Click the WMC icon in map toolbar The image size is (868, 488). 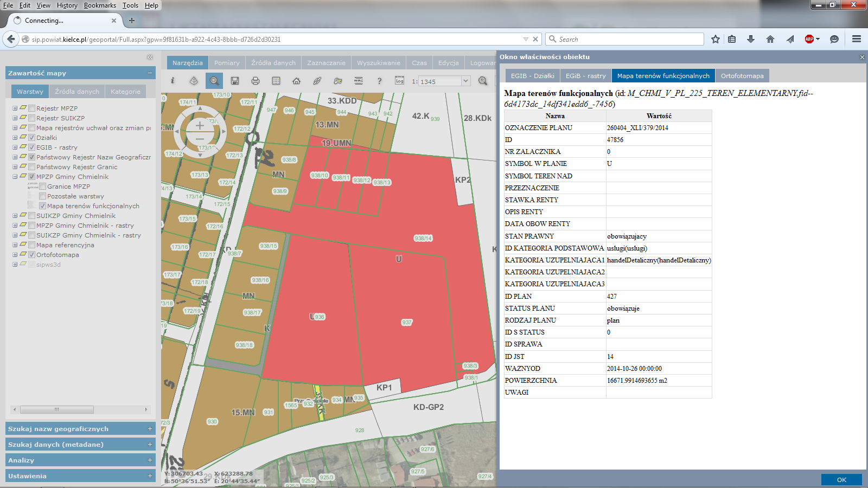tap(359, 81)
